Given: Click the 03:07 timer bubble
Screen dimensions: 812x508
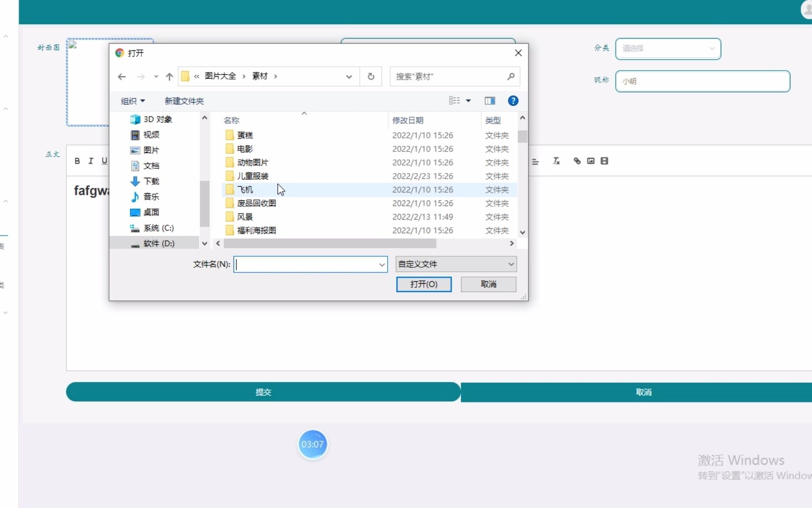Looking at the screenshot, I should (312, 444).
